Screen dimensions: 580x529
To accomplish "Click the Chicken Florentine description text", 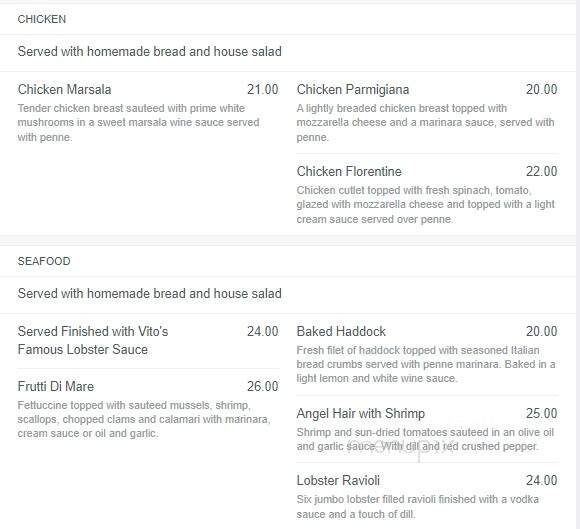I will (x=426, y=205).
